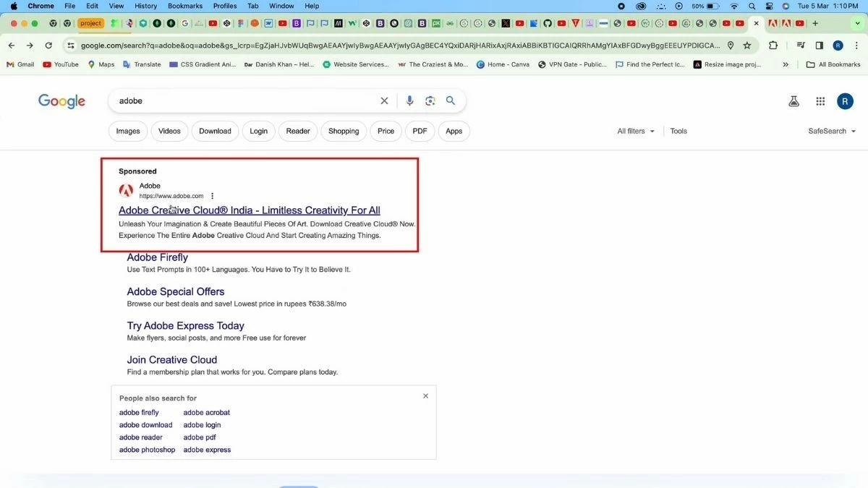Open Search Labs flask icon

793,102
